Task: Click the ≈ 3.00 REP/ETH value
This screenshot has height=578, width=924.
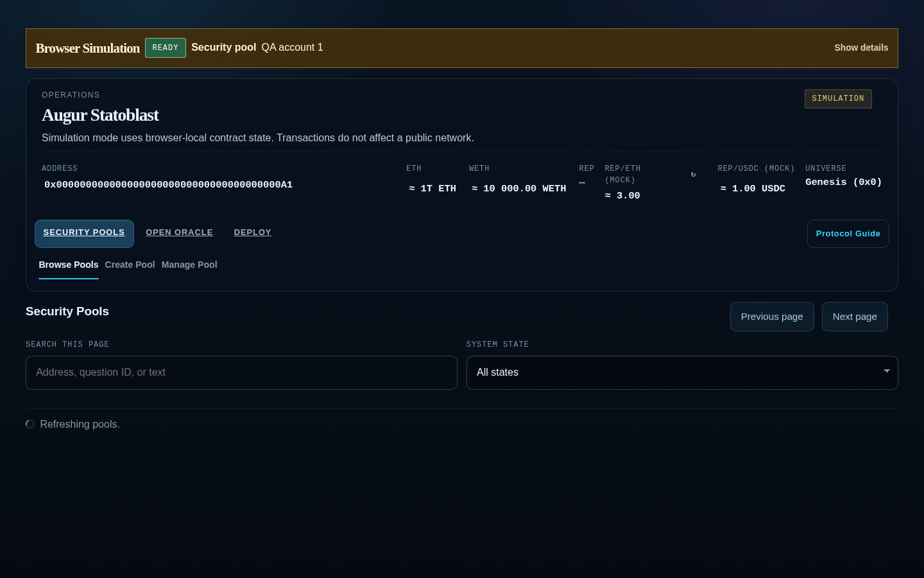Action: tap(622, 196)
